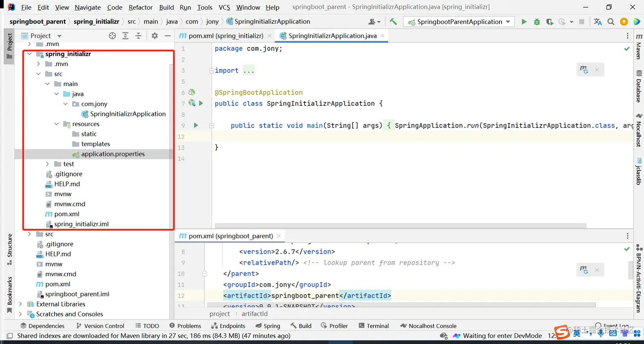Viewport: 644px width, 344px height.
Task: Open the Maven tool window
Action: click(638, 47)
